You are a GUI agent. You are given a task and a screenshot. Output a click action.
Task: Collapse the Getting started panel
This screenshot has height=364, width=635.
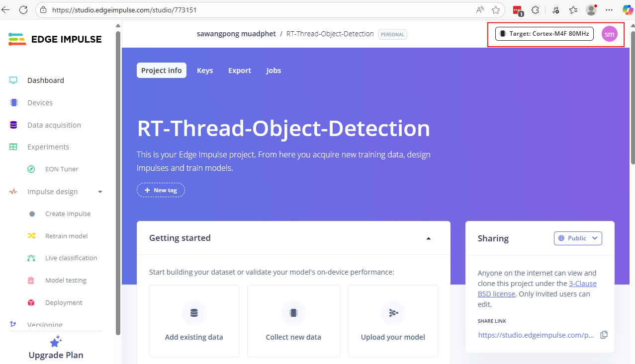pos(429,238)
